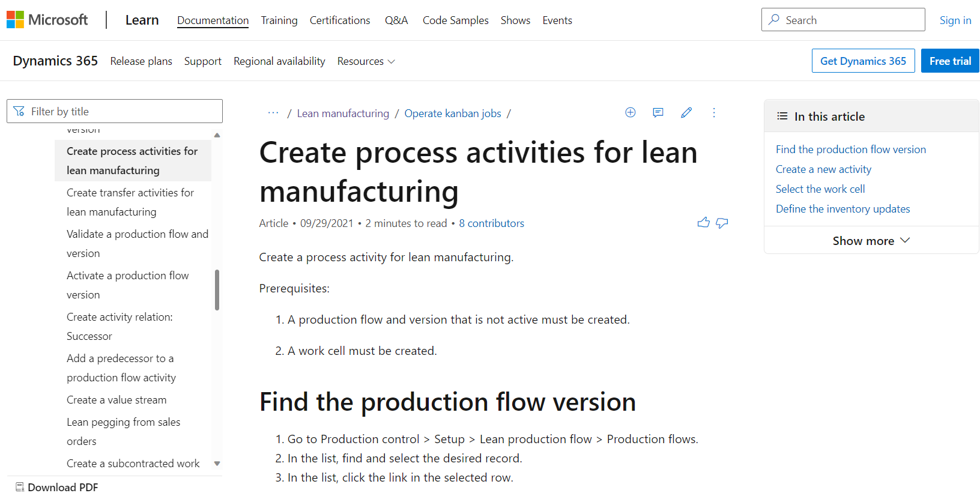Click the filter funnel icon
Screen dimensions: 980x493
[19, 111]
